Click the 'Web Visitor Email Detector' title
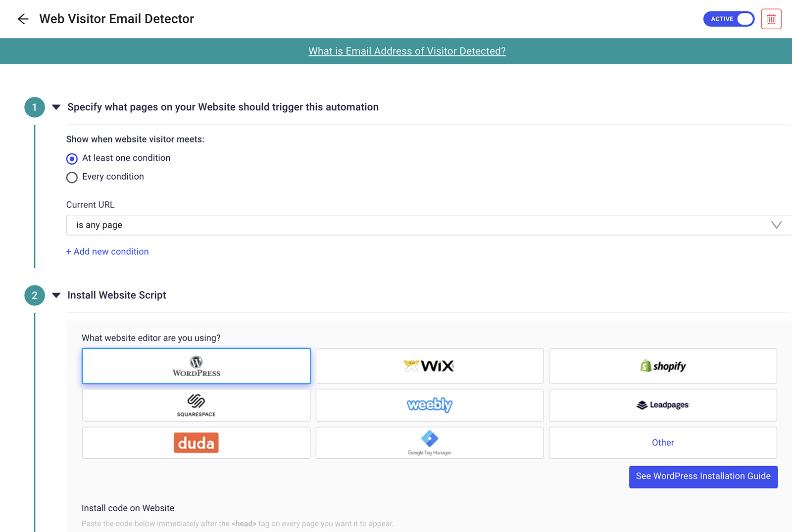Viewport: 792px width, 532px height. pyautogui.click(x=117, y=19)
